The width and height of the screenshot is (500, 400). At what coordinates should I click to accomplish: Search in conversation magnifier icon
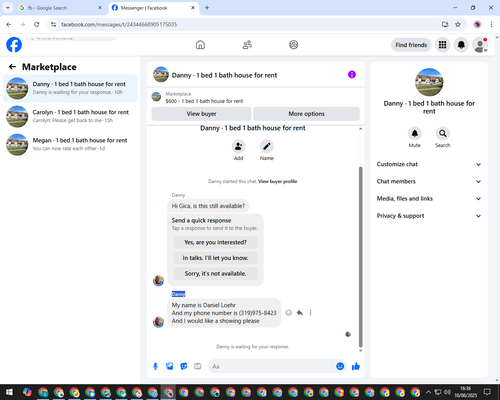442,133
